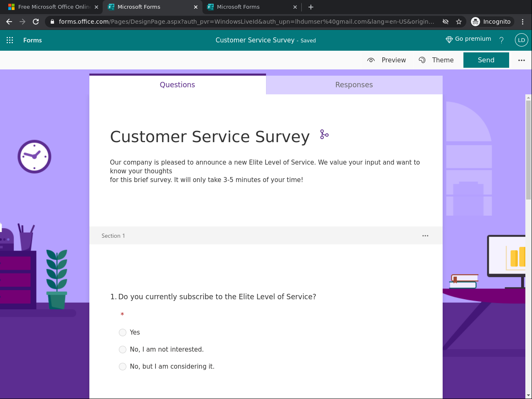Click the Theme palette icon
This screenshot has height=399, width=532.
pyautogui.click(x=422, y=60)
